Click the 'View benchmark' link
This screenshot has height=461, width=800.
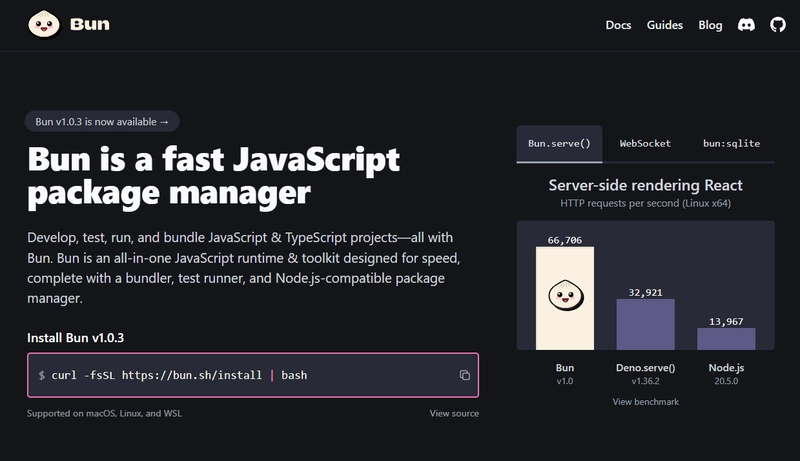(x=645, y=402)
